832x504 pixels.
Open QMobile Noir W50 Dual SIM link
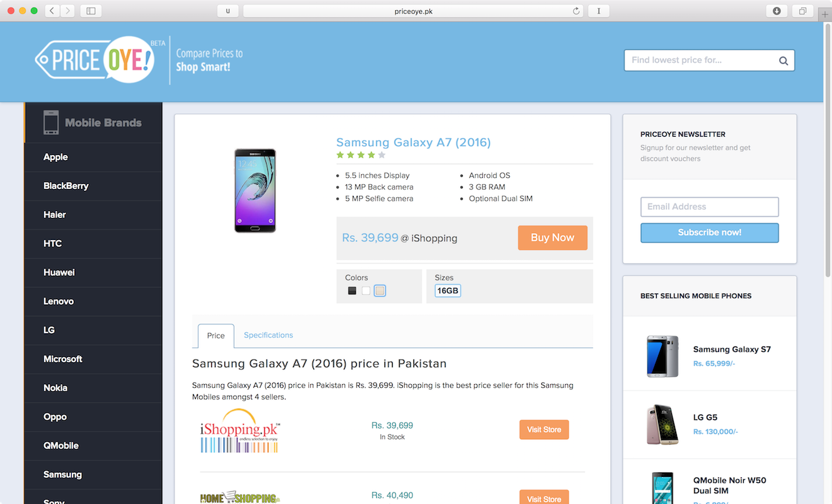(x=730, y=485)
